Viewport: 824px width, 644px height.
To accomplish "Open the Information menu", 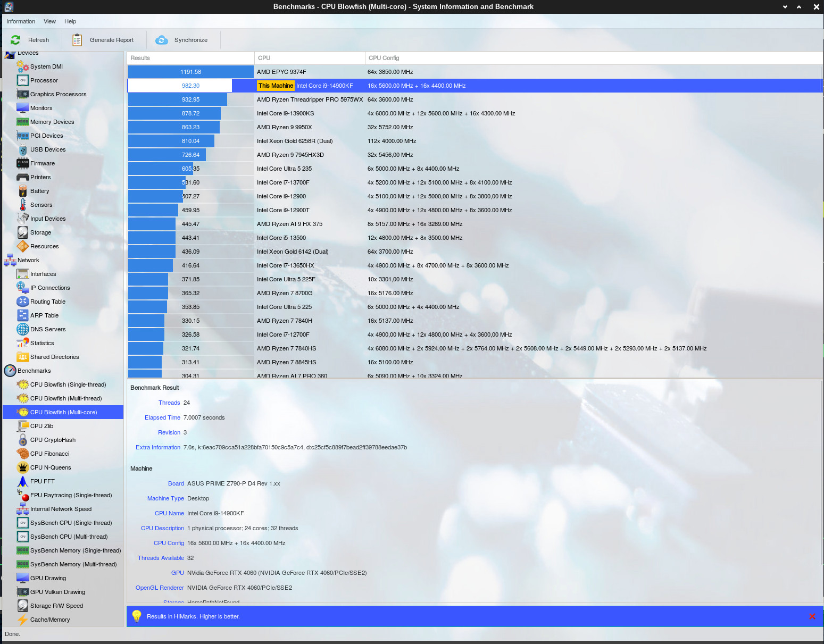I will point(21,21).
